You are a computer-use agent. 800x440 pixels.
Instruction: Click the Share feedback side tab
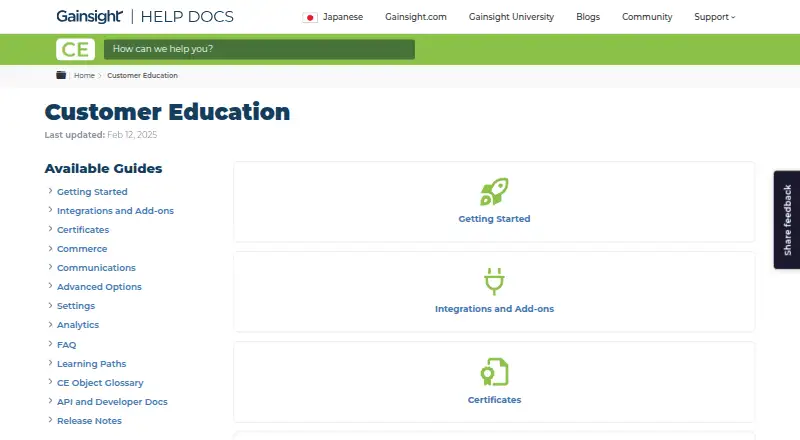coord(787,219)
